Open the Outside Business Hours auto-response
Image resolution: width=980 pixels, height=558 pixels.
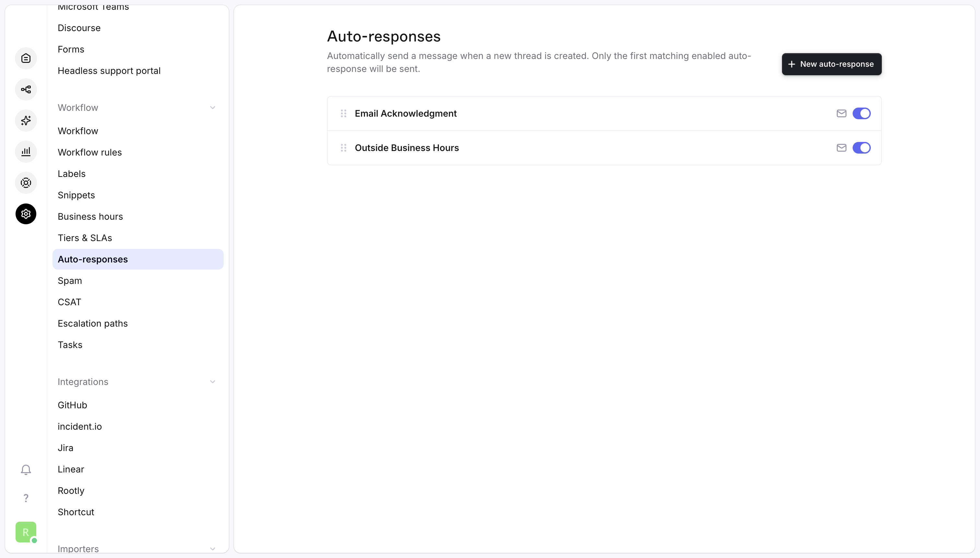pos(407,148)
